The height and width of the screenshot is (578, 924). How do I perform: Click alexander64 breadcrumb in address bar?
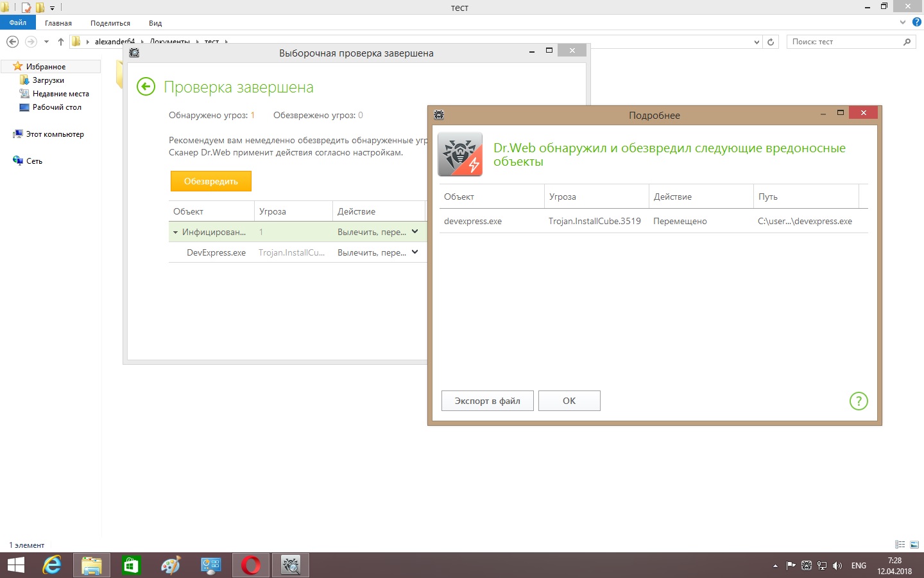click(x=115, y=42)
